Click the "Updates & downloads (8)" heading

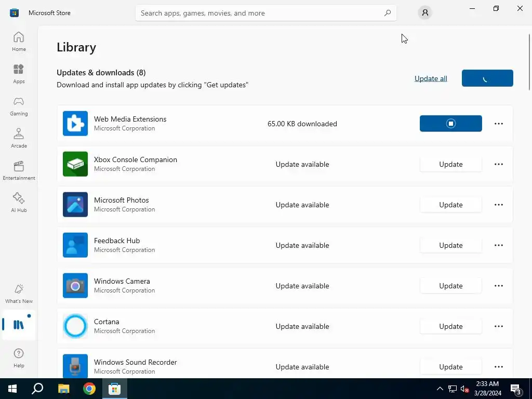(101, 73)
